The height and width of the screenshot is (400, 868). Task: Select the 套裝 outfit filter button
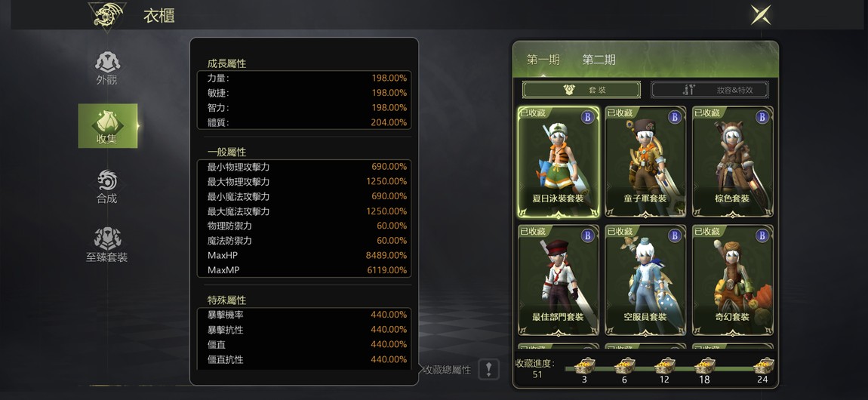(x=581, y=90)
